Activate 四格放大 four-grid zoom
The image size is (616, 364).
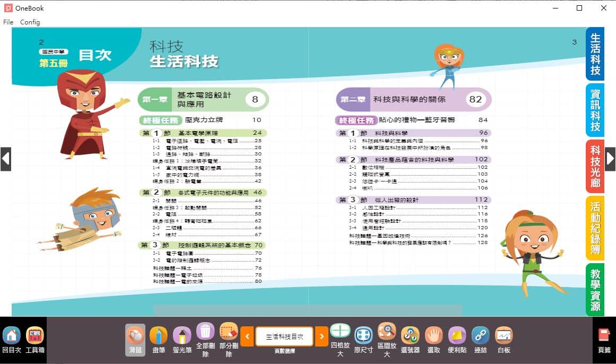(340, 340)
